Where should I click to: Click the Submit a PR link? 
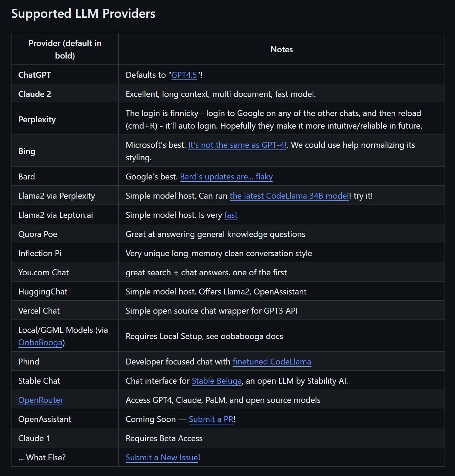(211, 419)
